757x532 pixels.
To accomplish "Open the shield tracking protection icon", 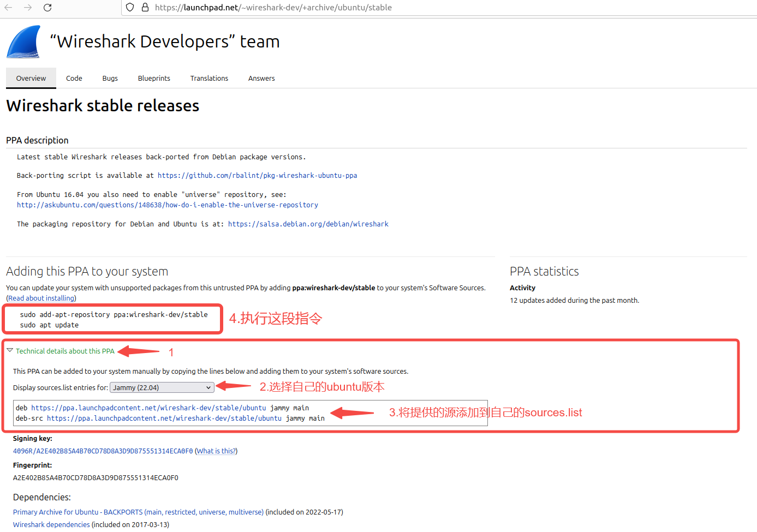I will point(130,8).
